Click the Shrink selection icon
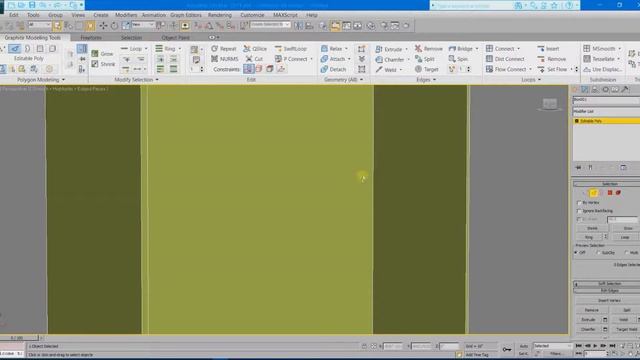 (95, 64)
